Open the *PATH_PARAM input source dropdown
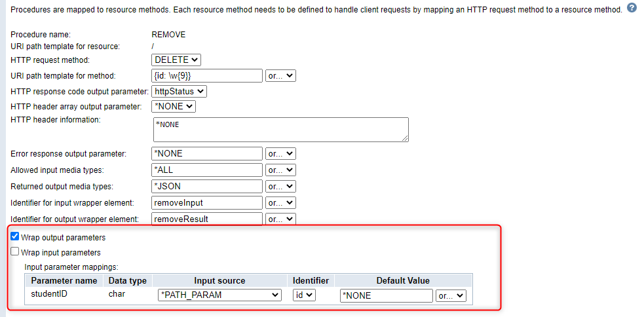644x317 pixels. click(219, 295)
